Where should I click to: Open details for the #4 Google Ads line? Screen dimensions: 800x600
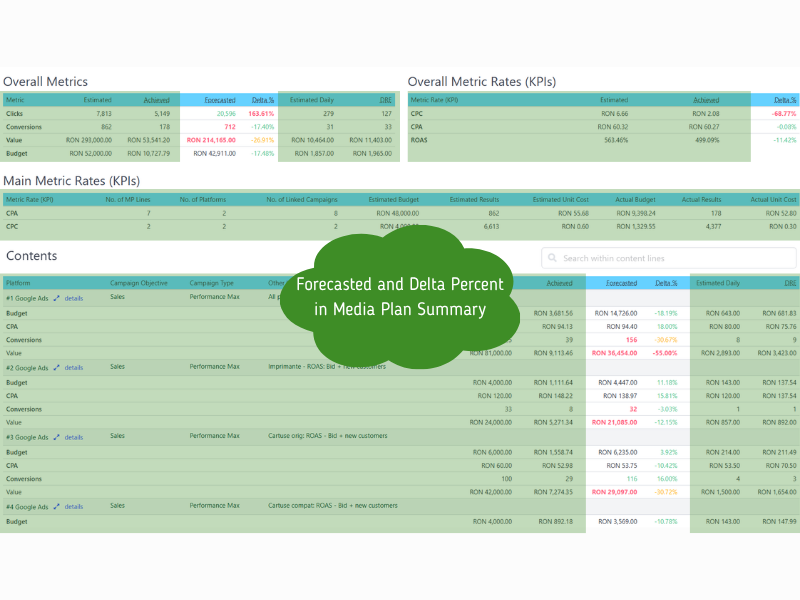pos(73,506)
